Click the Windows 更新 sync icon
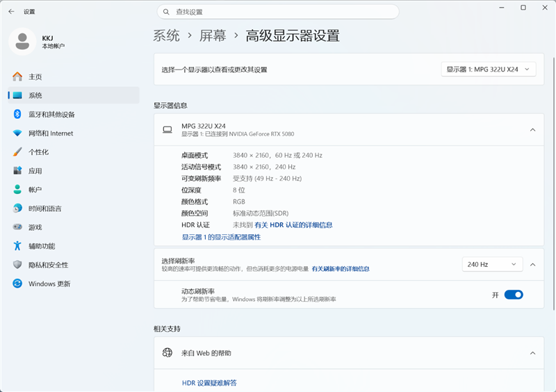Screen dimensions: 556x392 (17, 284)
